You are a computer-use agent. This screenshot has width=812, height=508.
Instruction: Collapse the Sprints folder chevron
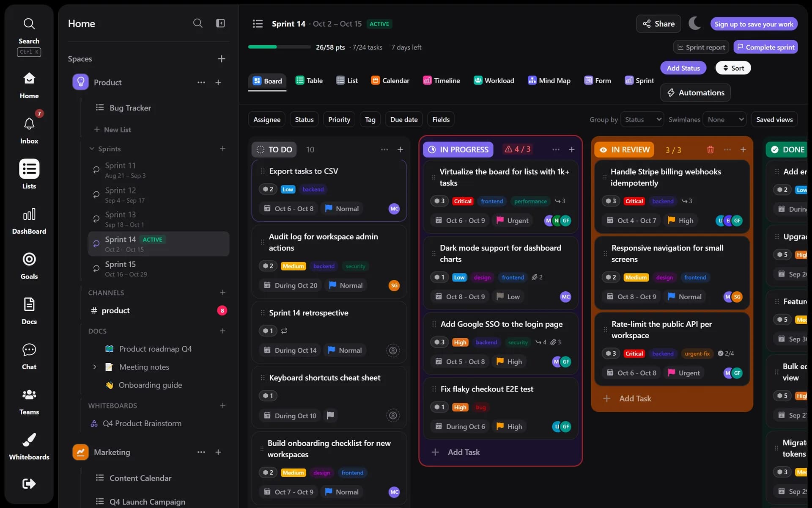[x=92, y=149]
